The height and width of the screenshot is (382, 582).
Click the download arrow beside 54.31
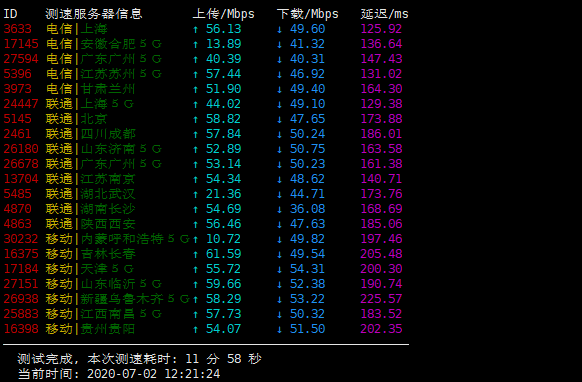coord(279,269)
